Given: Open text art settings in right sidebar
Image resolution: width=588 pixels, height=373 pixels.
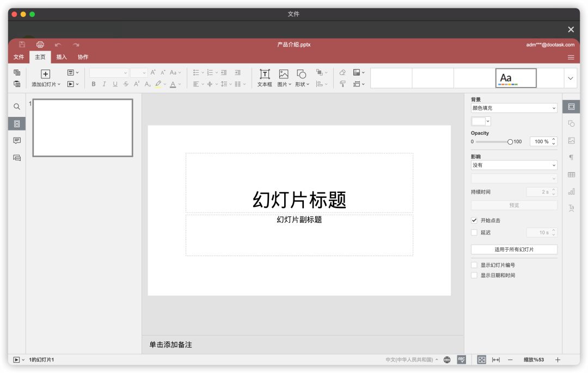Looking at the screenshot, I should (571, 208).
